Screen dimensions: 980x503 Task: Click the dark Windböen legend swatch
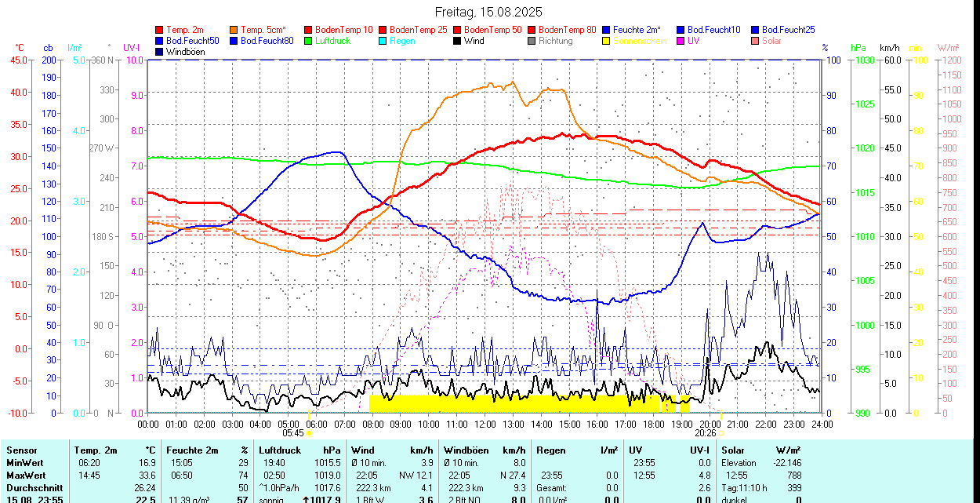pyautogui.click(x=160, y=52)
